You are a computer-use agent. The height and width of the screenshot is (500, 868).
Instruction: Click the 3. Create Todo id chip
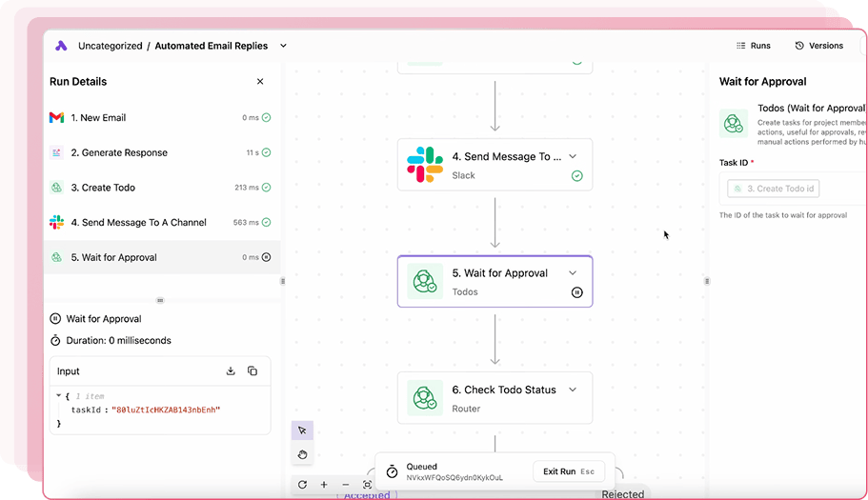coord(774,189)
